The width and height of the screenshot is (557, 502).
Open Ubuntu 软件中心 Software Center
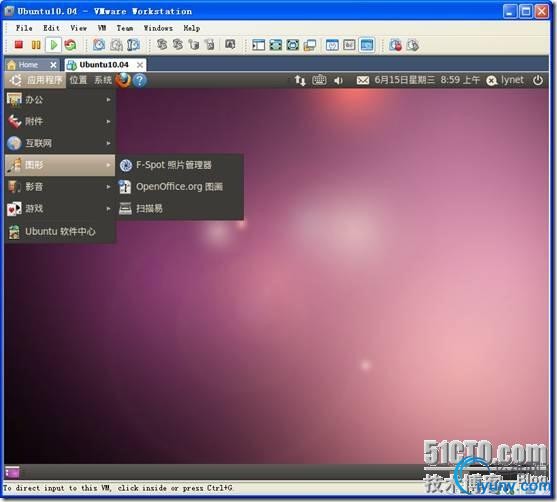click(60, 232)
